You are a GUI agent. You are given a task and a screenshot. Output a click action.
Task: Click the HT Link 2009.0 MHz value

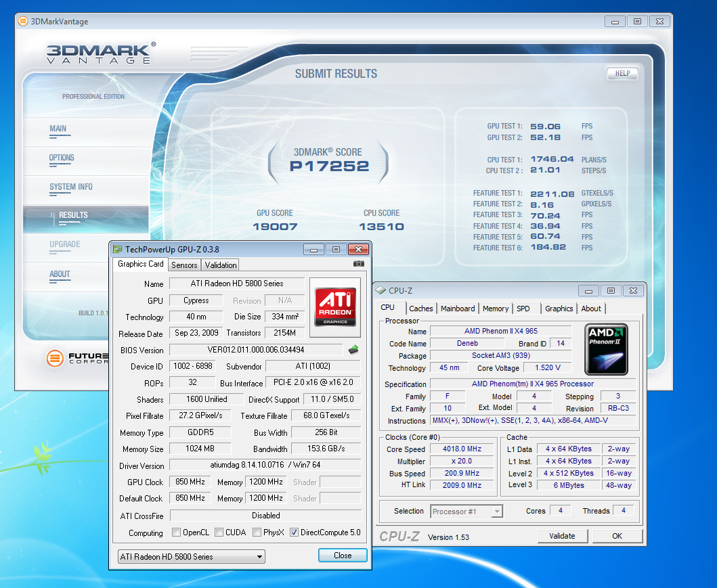point(462,485)
